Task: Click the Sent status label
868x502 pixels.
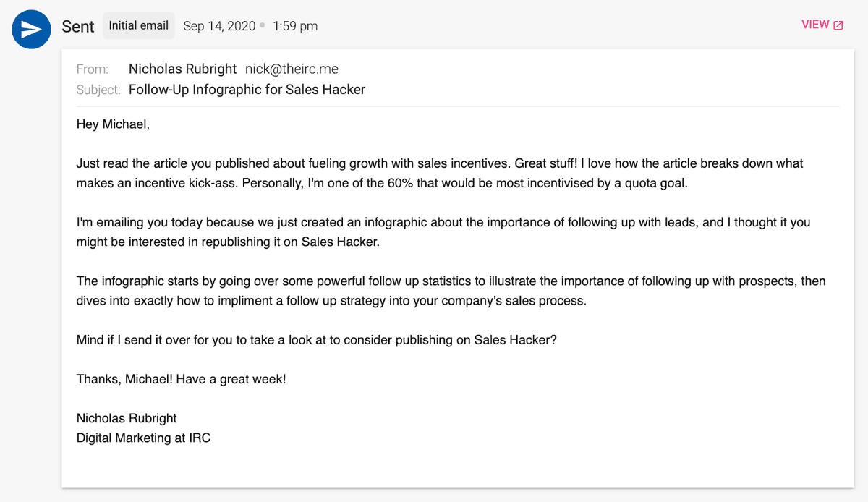Action: click(78, 26)
